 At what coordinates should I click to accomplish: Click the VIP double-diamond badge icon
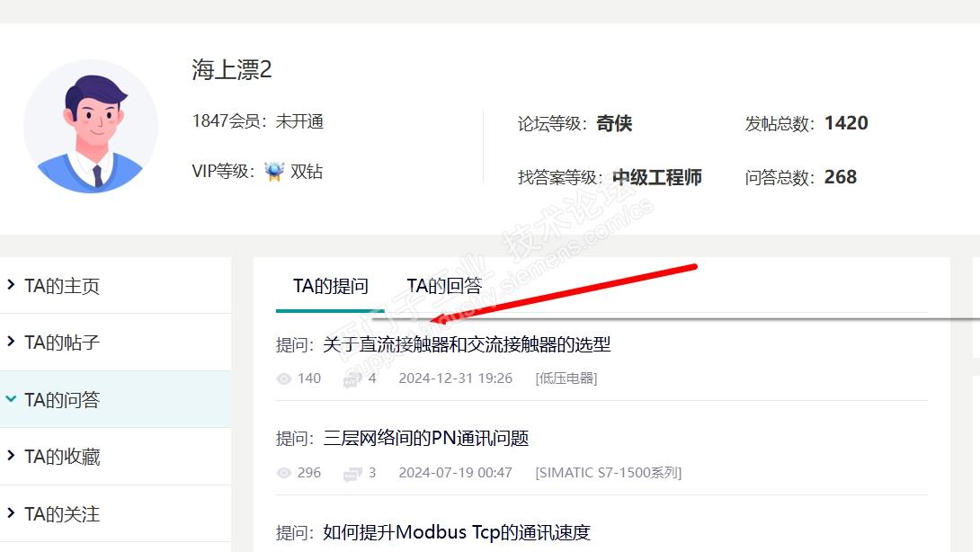pos(273,172)
